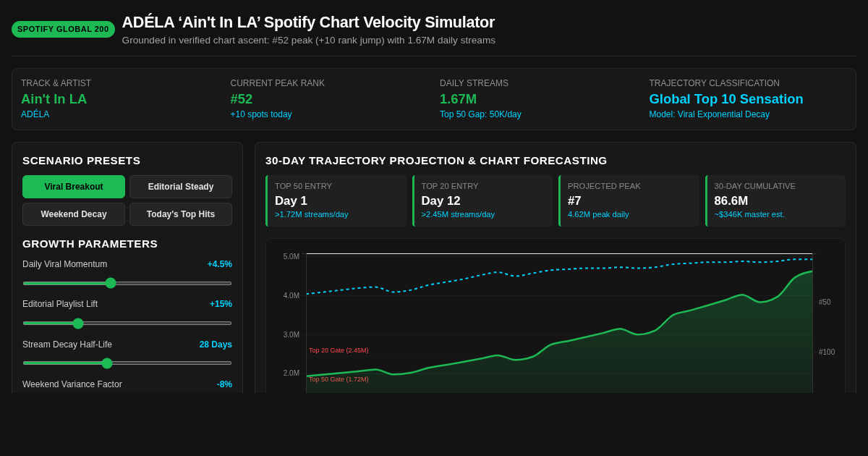Click the #50 rank axis label

click(825, 303)
